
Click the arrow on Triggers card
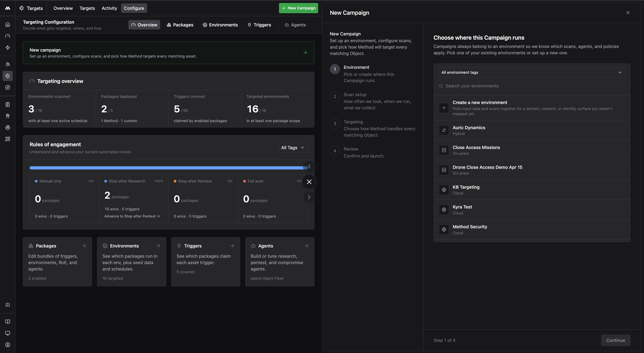tap(232, 246)
